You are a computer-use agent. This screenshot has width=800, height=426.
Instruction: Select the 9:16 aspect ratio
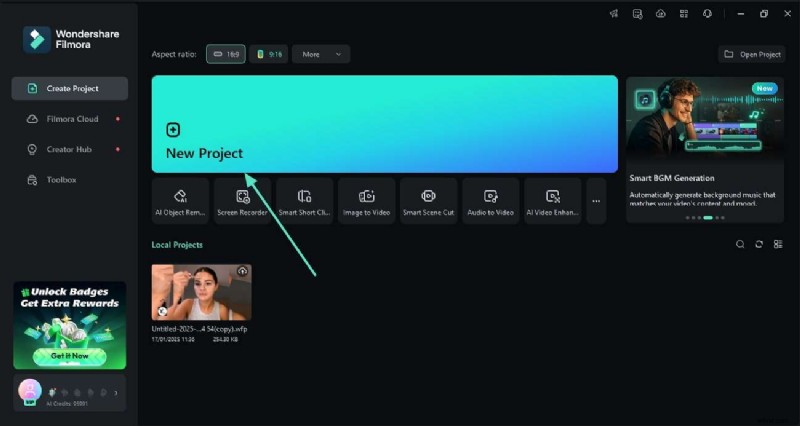269,54
